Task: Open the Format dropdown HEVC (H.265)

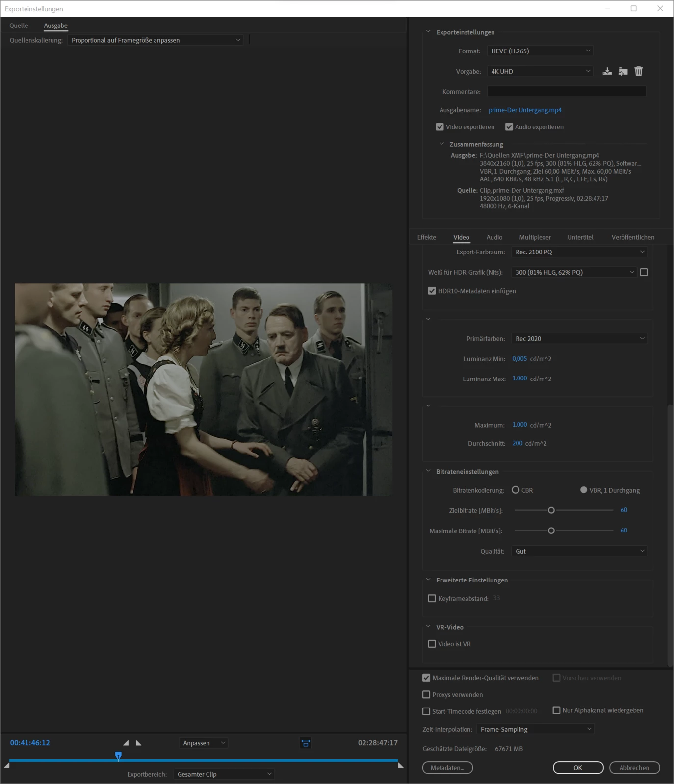Action: tap(540, 51)
